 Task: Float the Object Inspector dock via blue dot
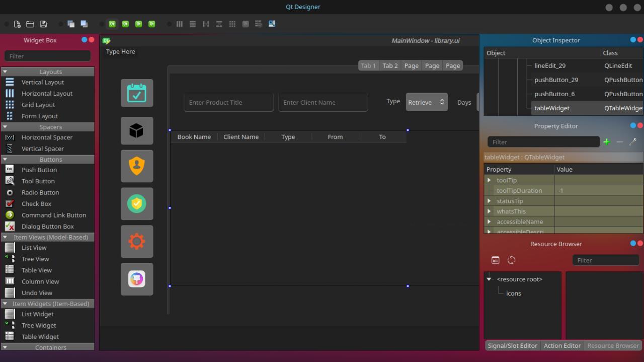tap(633, 40)
